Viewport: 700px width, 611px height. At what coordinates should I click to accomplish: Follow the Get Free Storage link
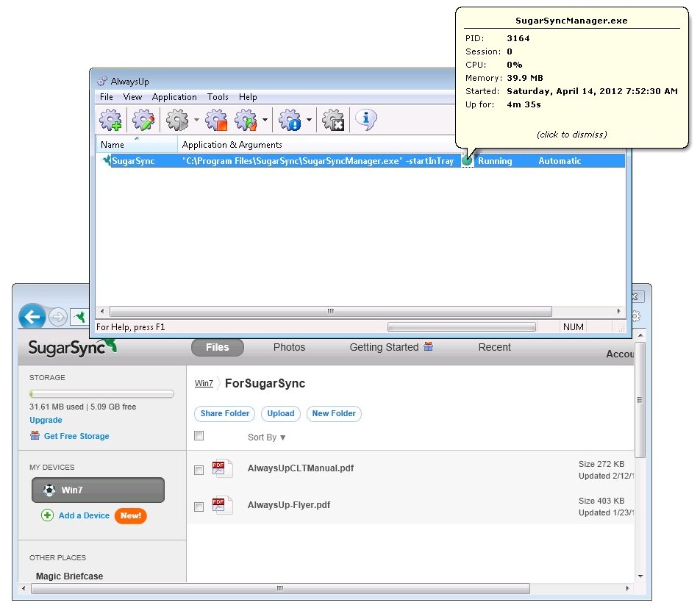[x=76, y=436]
